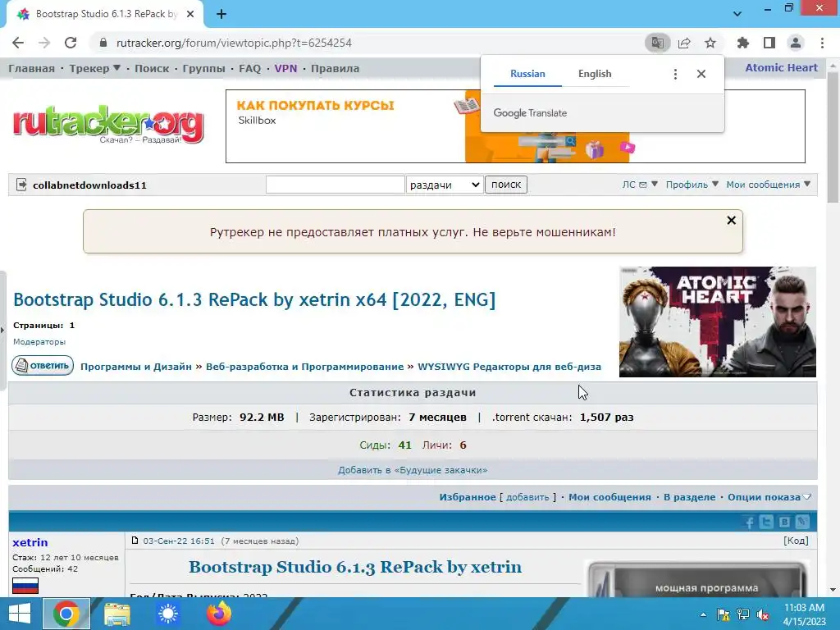840x630 pixels.
Task: Click the поиск search button
Action: 506,185
